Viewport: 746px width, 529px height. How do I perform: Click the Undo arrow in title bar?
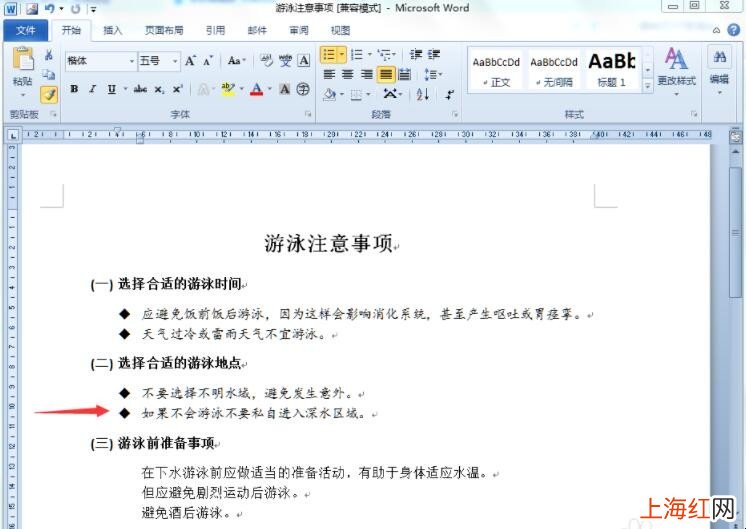point(49,8)
